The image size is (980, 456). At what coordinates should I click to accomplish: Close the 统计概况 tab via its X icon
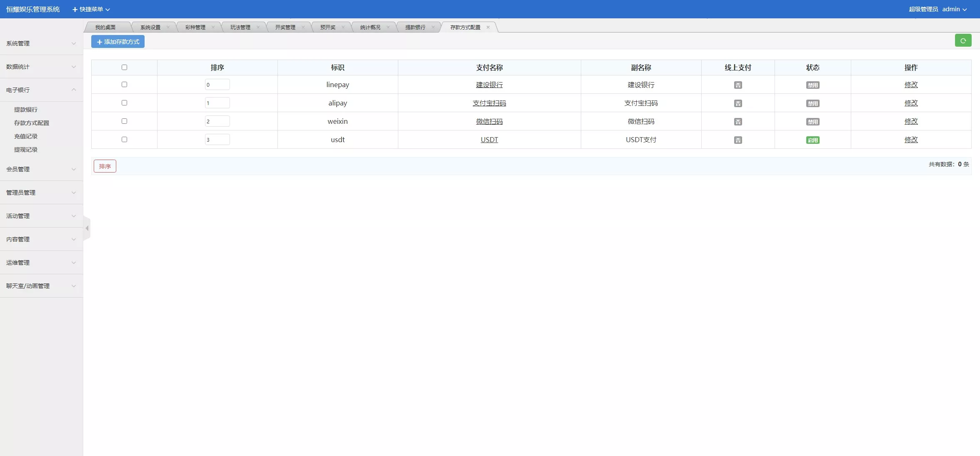pos(388,27)
